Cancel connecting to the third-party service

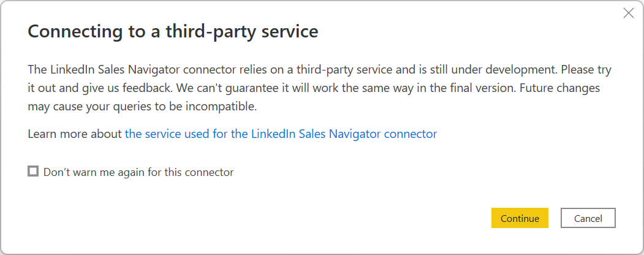tap(588, 218)
